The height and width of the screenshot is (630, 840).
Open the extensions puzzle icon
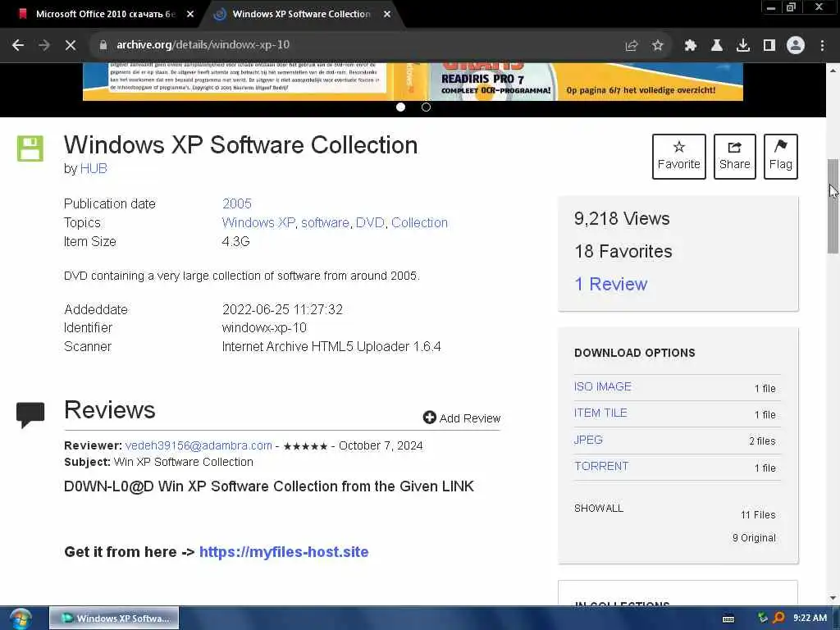tap(691, 46)
